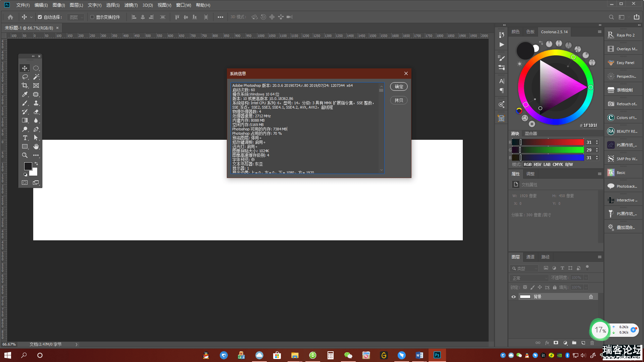Open the 正常 blend mode dropdown
This screenshot has height=362, width=644.
(529, 278)
